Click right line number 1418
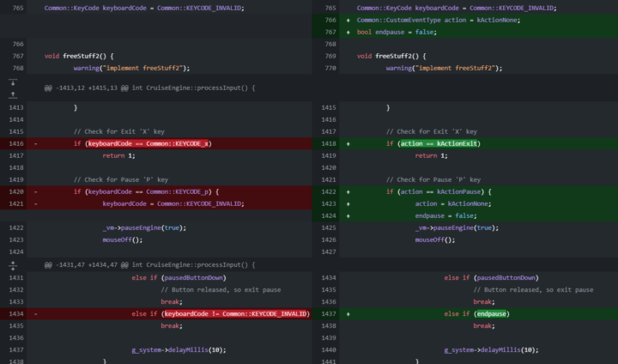The width and height of the screenshot is (618, 364). click(x=328, y=143)
